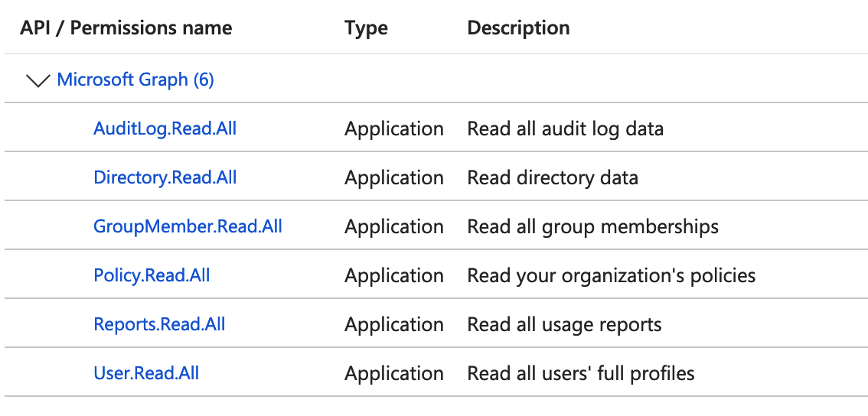The height and width of the screenshot is (416, 868).
Task: Select the Directory.Read.All permission link
Action: coord(165,177)
